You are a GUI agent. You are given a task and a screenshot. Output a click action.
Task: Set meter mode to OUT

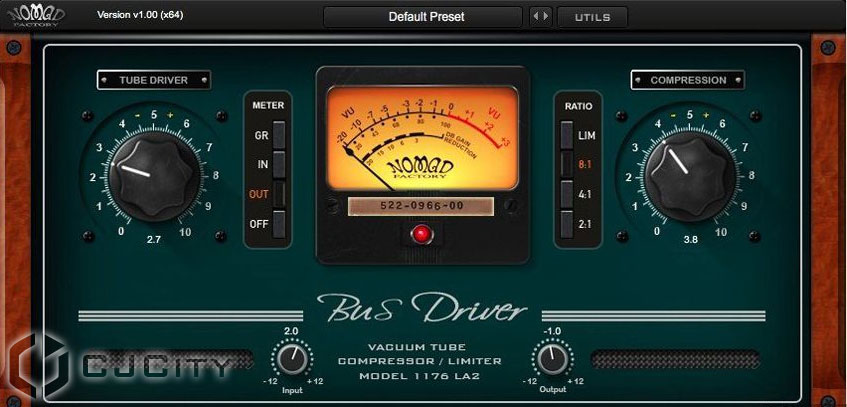click(x=279, y=195)
